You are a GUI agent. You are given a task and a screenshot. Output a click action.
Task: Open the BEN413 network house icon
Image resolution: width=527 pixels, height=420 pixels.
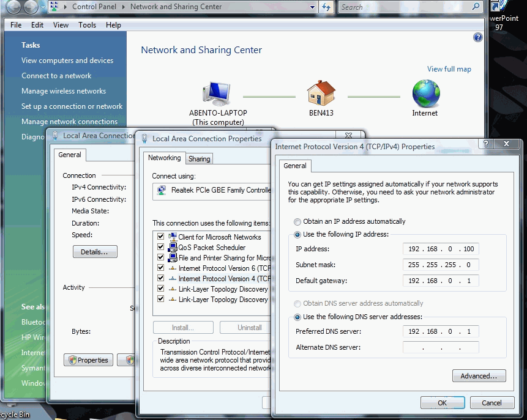(x=321, y=92)
